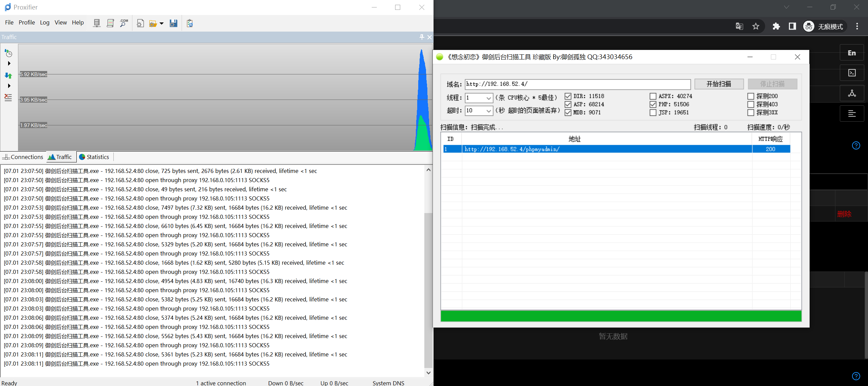Open the Log menu
This screenshot has height=386, width=868.
tap(44, 22)
